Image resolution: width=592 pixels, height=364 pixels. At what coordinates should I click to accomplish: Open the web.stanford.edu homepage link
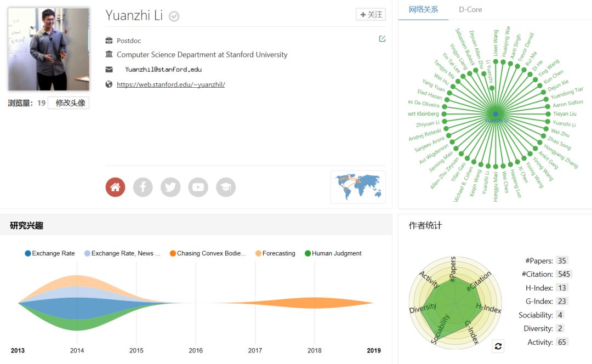[170, 84]
